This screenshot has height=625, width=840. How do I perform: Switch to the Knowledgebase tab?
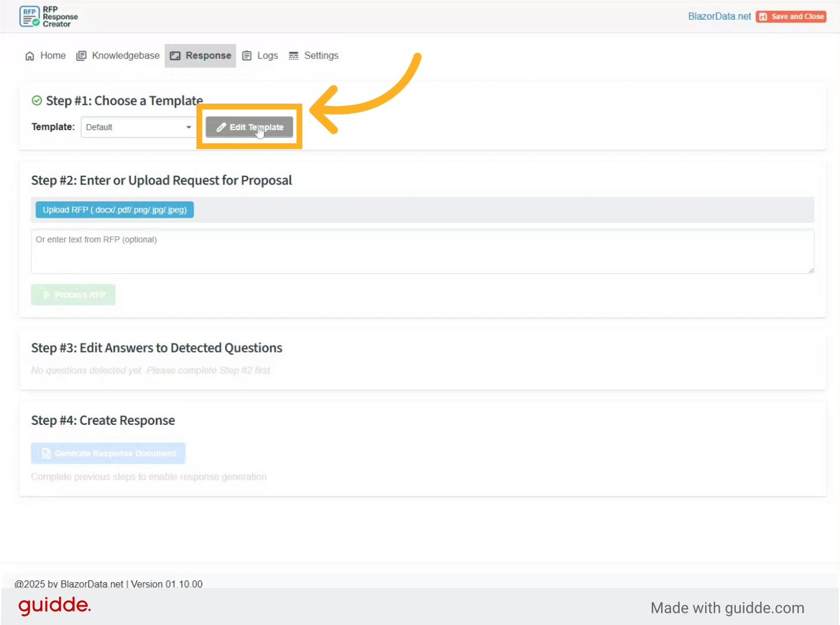pos(118,56)
